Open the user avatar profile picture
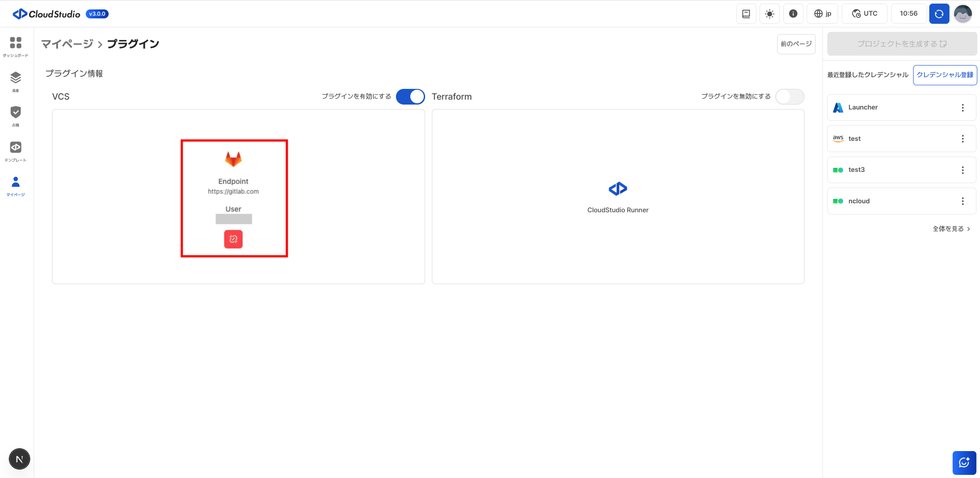980x478 pixels. pyautogui.click(x=963, y=14)
